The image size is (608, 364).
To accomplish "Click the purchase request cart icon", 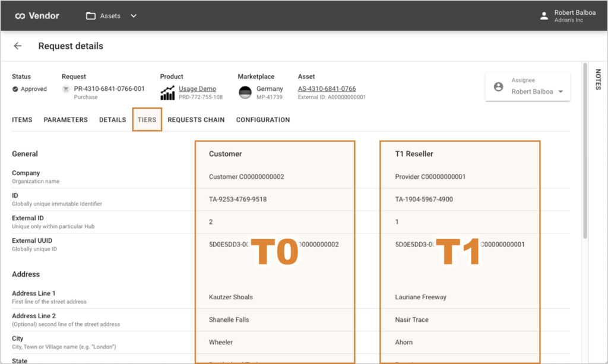I will click(66, 89).
